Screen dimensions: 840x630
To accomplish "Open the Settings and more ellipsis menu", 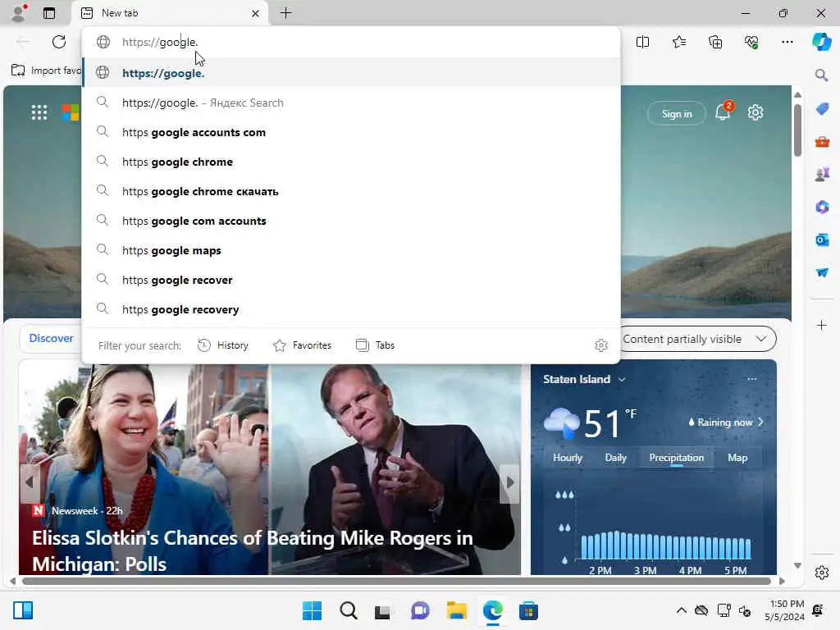I will [787, 42].
